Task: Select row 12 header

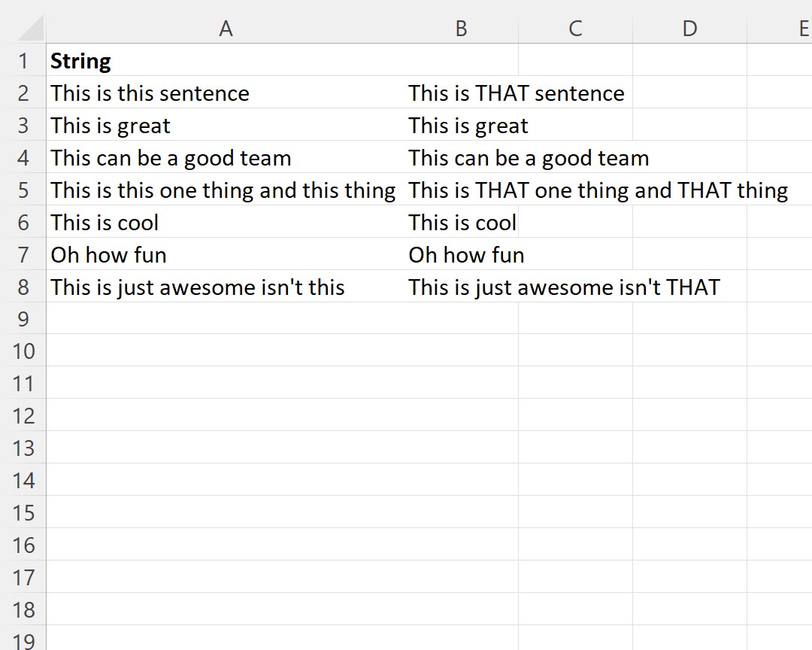Action: (x=23, y=416)
